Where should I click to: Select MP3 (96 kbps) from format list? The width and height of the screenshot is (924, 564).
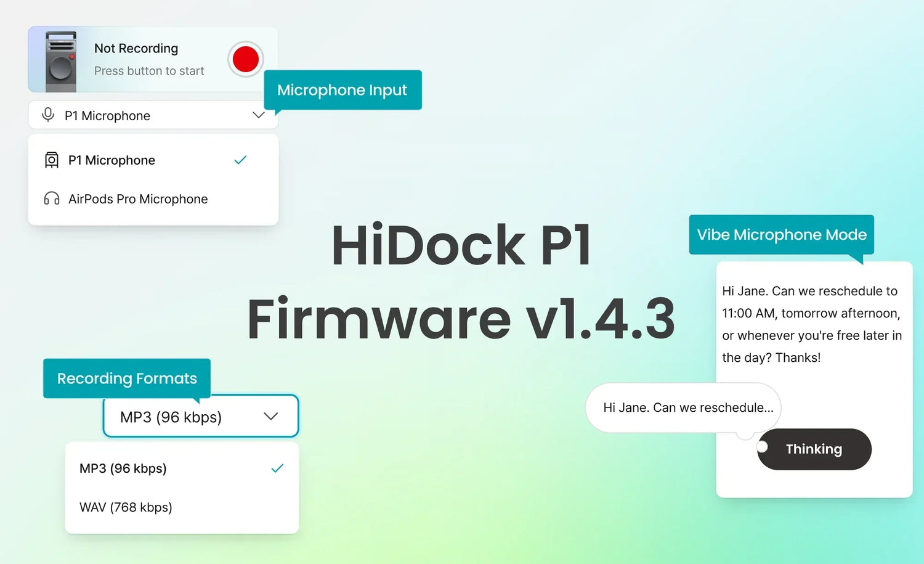point(182,468)
